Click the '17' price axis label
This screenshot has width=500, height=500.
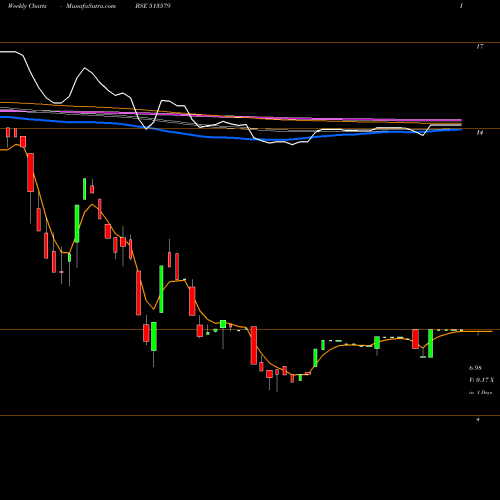click(x=480, y=47)
